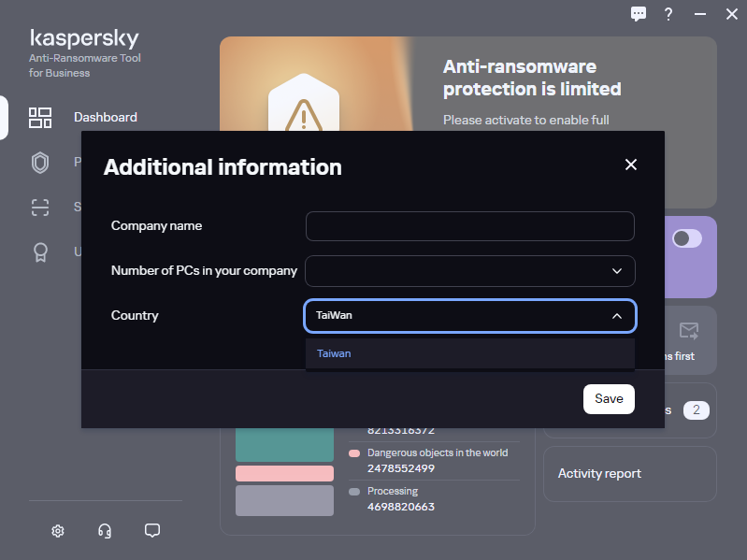Collapse the Country dropdown with its chevron
747x560 pixels.
pos(617,316)
